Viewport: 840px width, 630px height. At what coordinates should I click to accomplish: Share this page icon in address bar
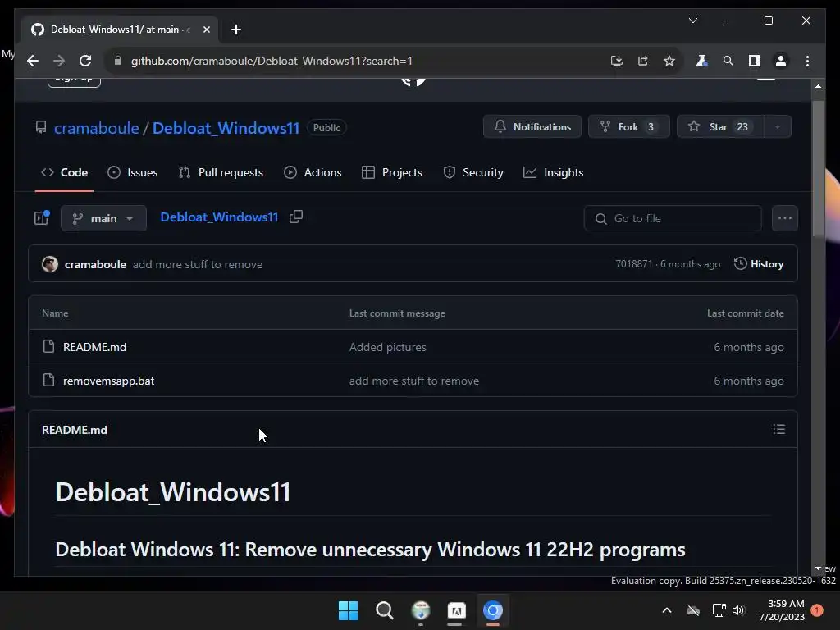[x=643, y=61]
